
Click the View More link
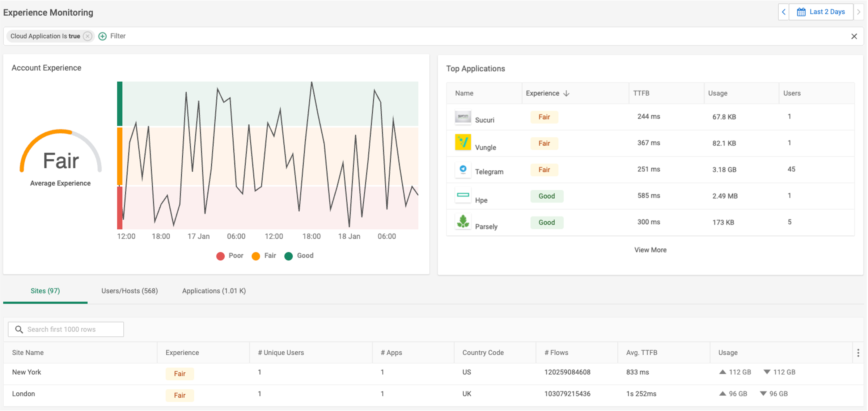tap(650, 250)
